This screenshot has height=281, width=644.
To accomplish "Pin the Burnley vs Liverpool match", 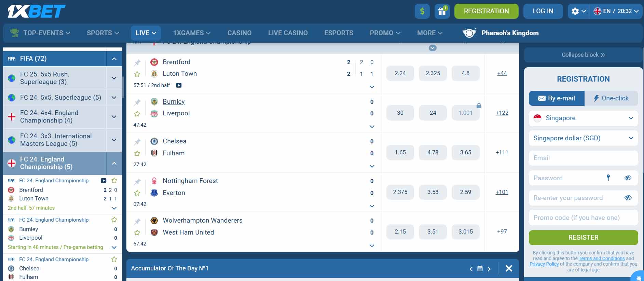I will tap(137, 102).
